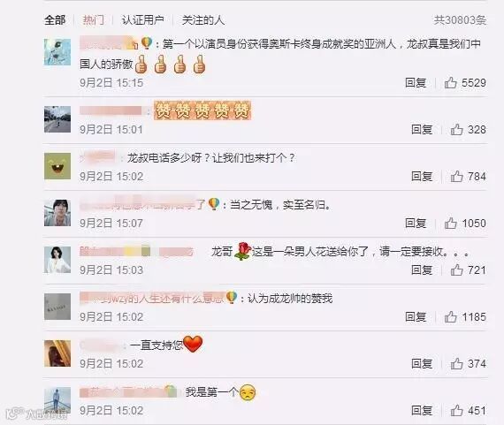Image resolution: width=504 pixels, height=425 pixels.
Task: Click 回复 on the 我是第一个 comment
Action: 422,411
